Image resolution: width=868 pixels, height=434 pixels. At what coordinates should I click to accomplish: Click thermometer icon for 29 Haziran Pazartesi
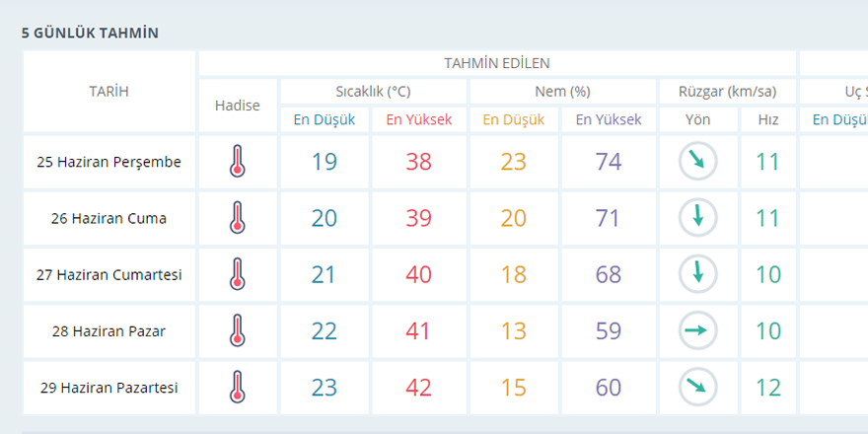point(238,387)
